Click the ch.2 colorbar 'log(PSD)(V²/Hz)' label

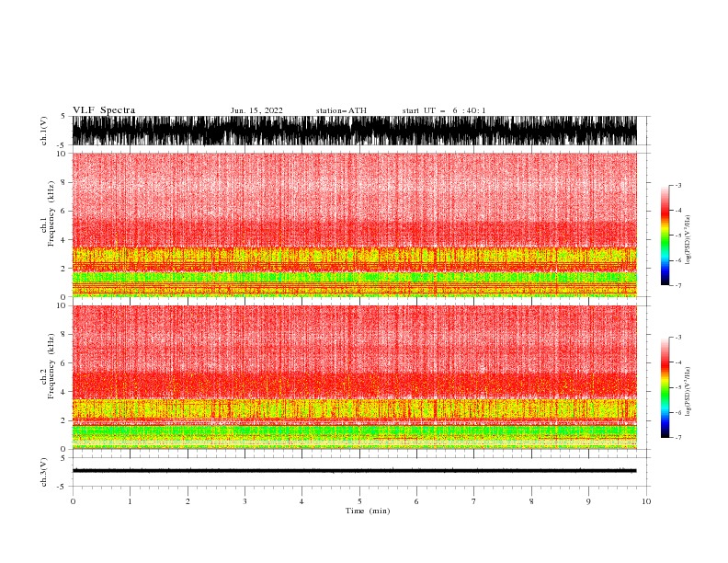[x=688, y=392]
